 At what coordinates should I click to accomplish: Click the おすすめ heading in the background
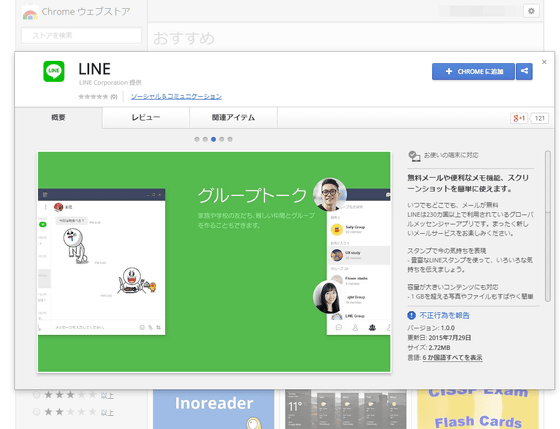tap(184, 38)
